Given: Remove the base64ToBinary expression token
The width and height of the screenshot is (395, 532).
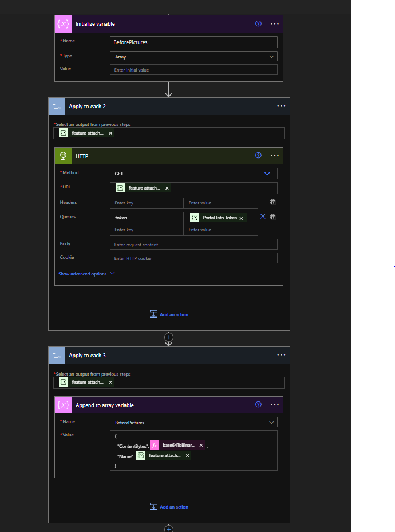Looking at the screenshot, I should coord(201,445).
